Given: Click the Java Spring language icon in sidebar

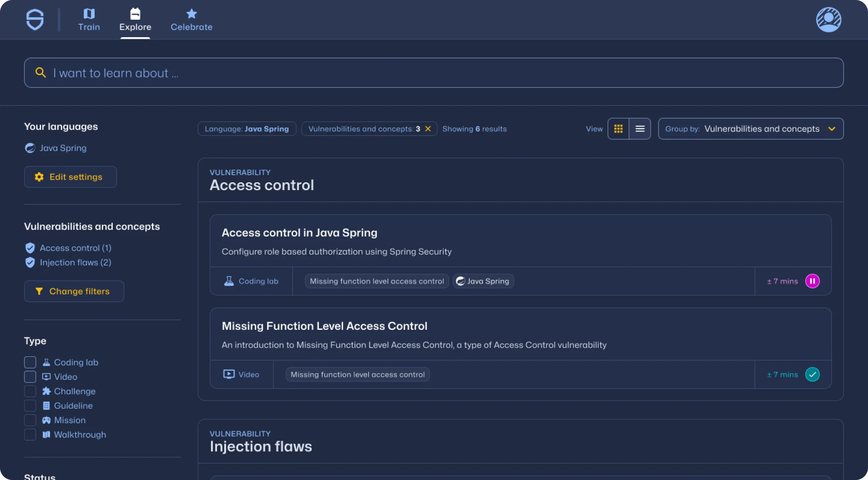Looking at the screenshot, I should click(x=30, y=148).
